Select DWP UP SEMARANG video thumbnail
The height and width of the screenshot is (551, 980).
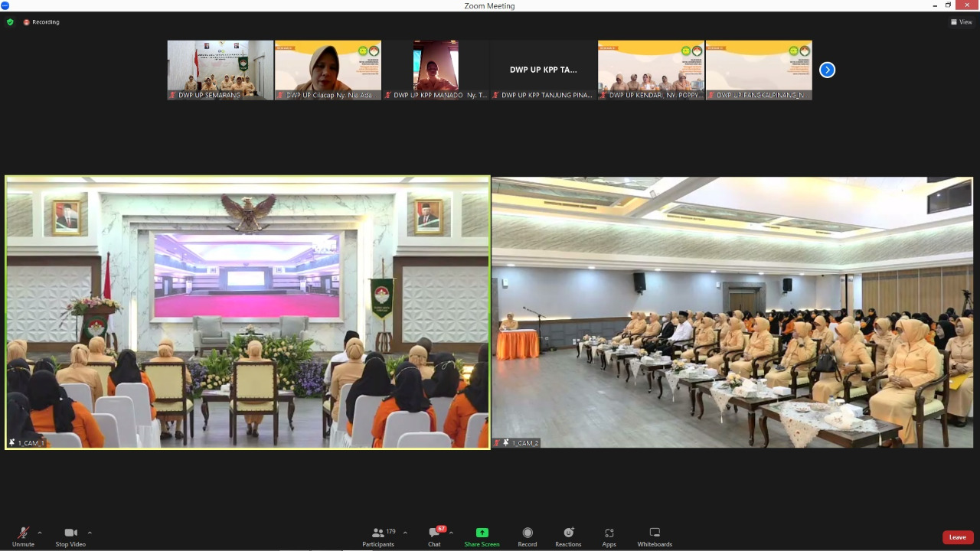(220, 70)
